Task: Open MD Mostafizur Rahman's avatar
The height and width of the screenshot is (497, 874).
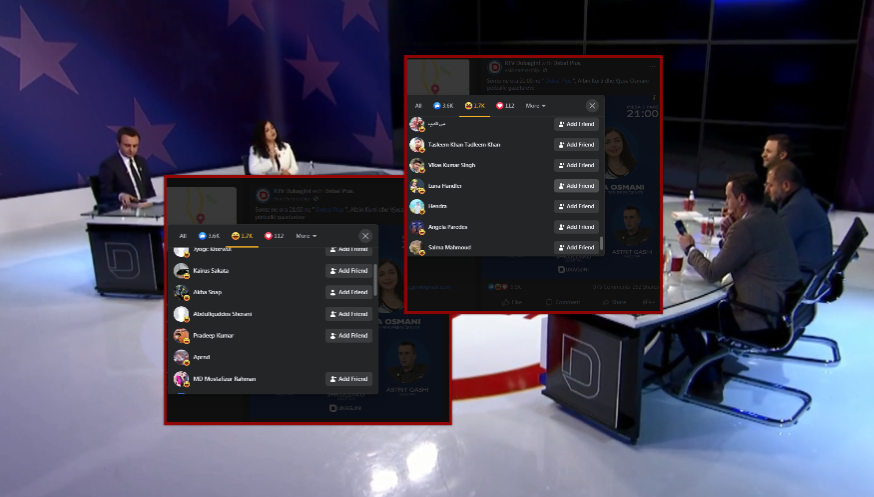Action: click(181, 379)
